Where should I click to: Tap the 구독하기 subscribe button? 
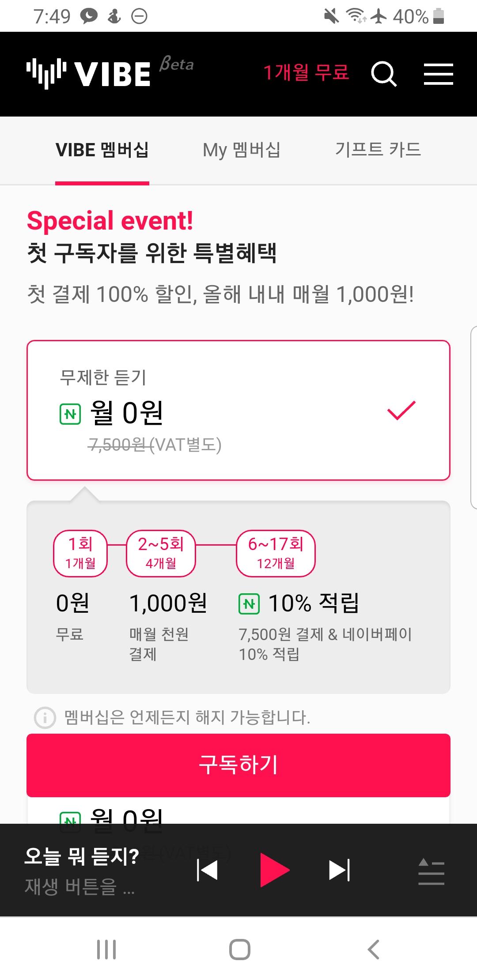(x=238, y=765)
